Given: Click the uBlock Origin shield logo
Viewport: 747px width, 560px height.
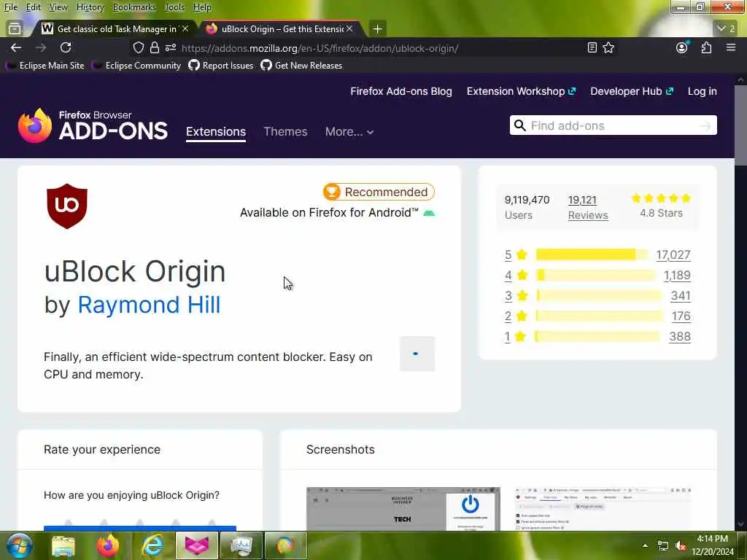Looking at the screenshot, I should click(66, 206).
